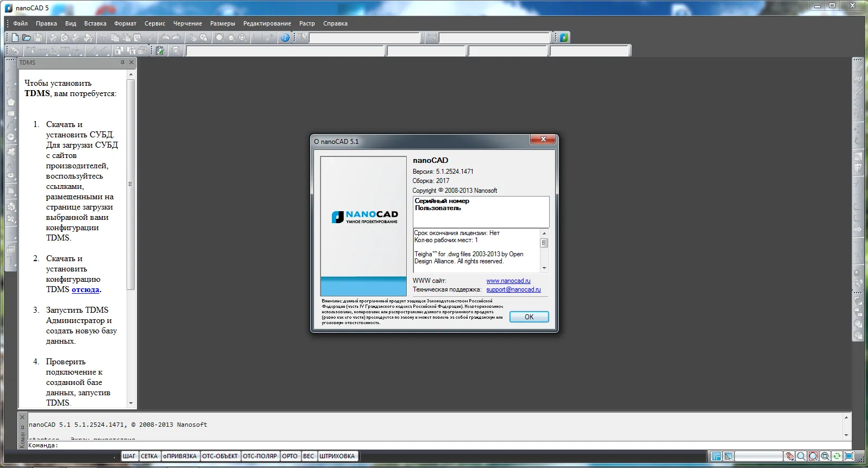Viewport: 868px width, 468px height.
Task: Create a new document with the New icon
Action: point(15,37)
